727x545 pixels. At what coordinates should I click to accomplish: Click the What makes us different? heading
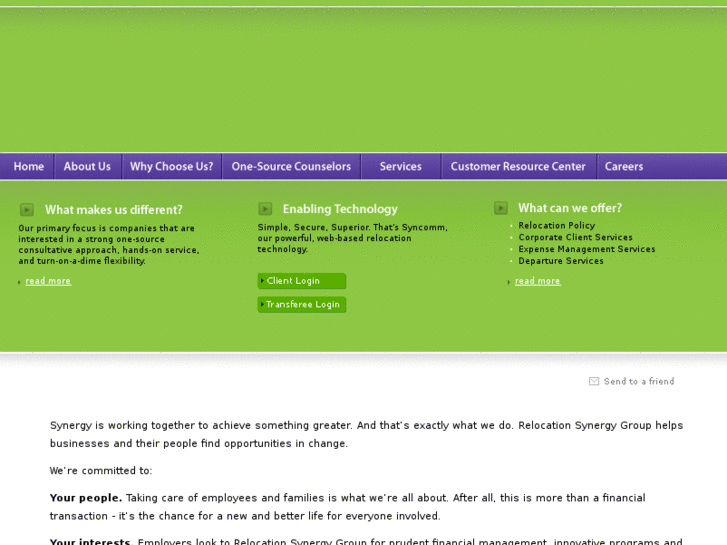[x=114, y=210]
